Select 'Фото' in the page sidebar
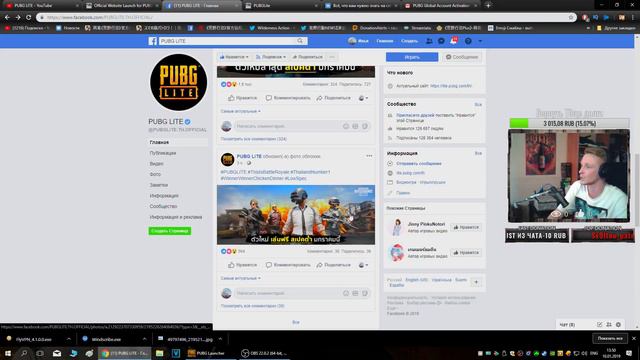 tap(155, 174)
